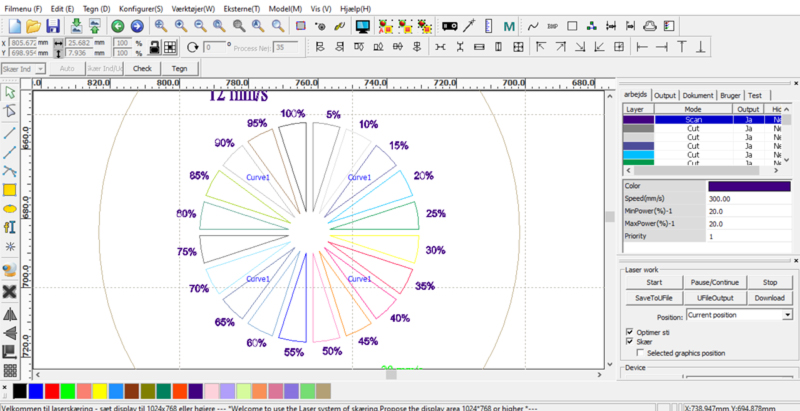Screen dimensions: 800x411
Task: Open a file with folder icon
Action: 33,25
